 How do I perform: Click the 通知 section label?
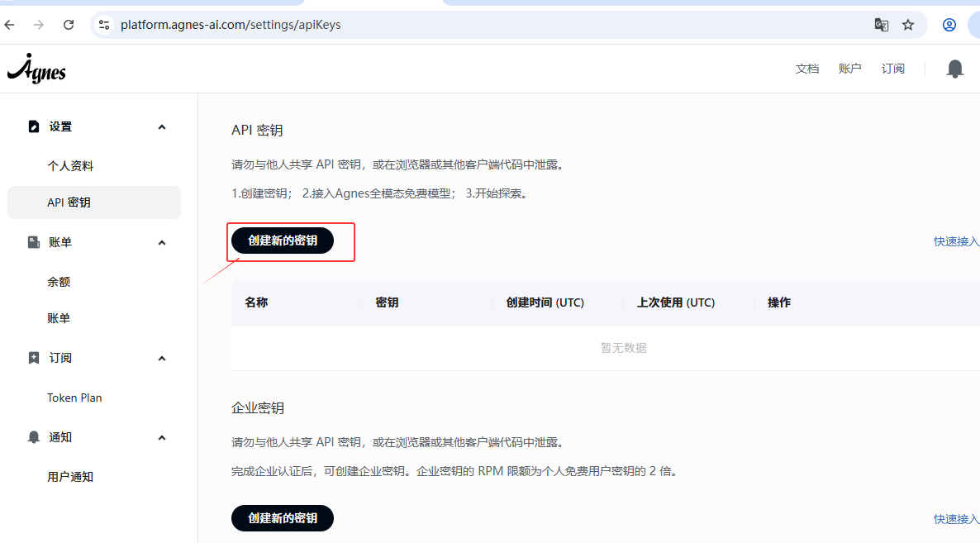click(x=60, y=437)
